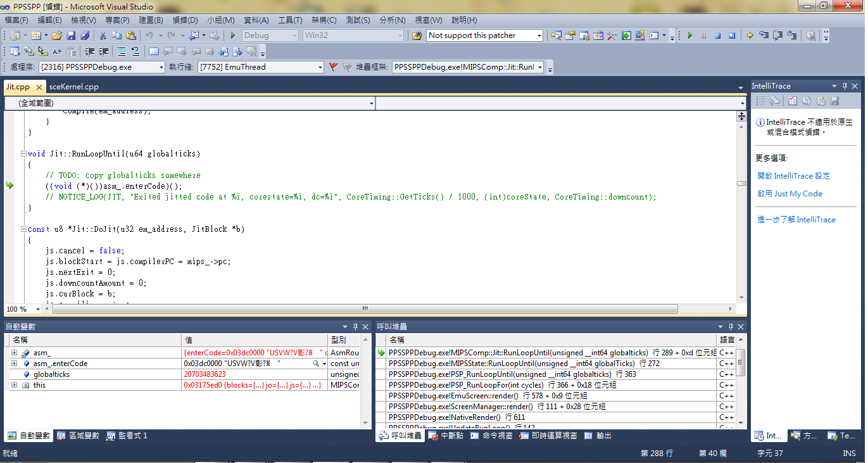
Task: Click the 開啟 IntelliTrace 設定 link
Action: (793, 176)
